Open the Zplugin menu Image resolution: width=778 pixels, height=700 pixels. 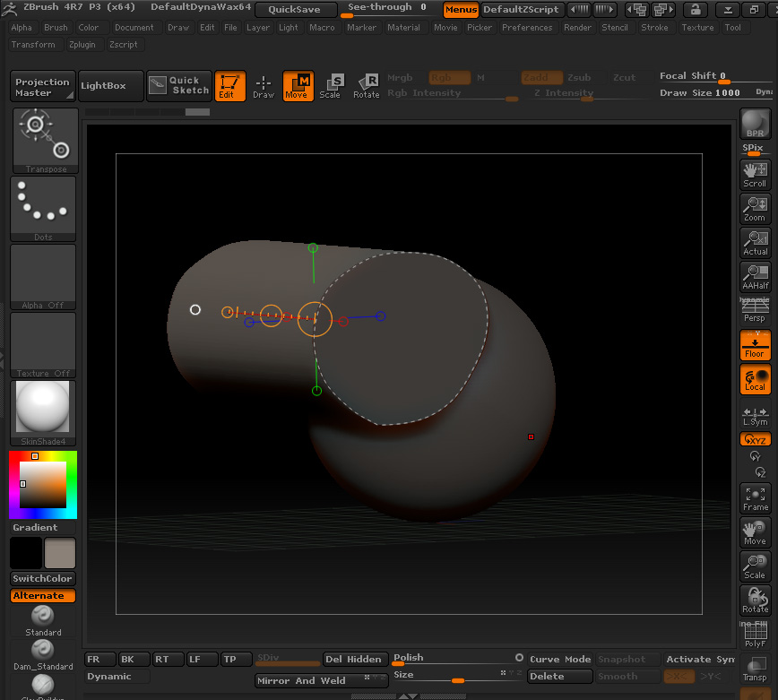coord(82,44)
